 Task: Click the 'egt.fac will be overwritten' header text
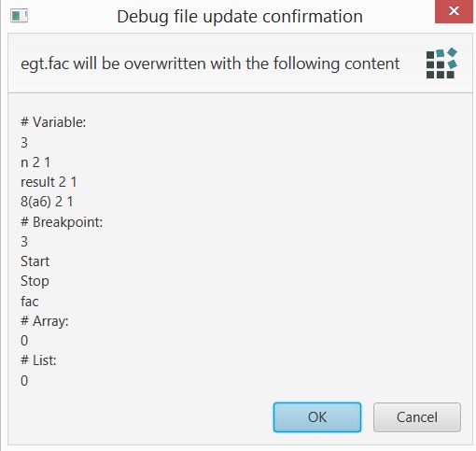tap(210, 63)
